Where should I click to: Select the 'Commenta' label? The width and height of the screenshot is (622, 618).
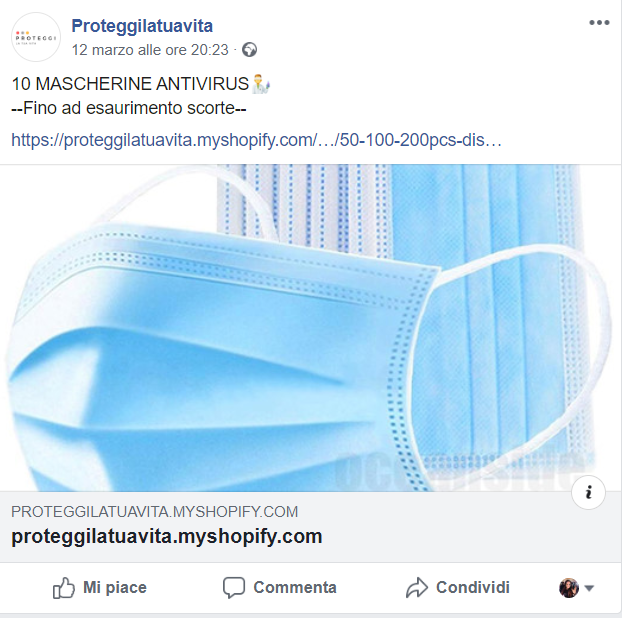(x=295, y=587)
